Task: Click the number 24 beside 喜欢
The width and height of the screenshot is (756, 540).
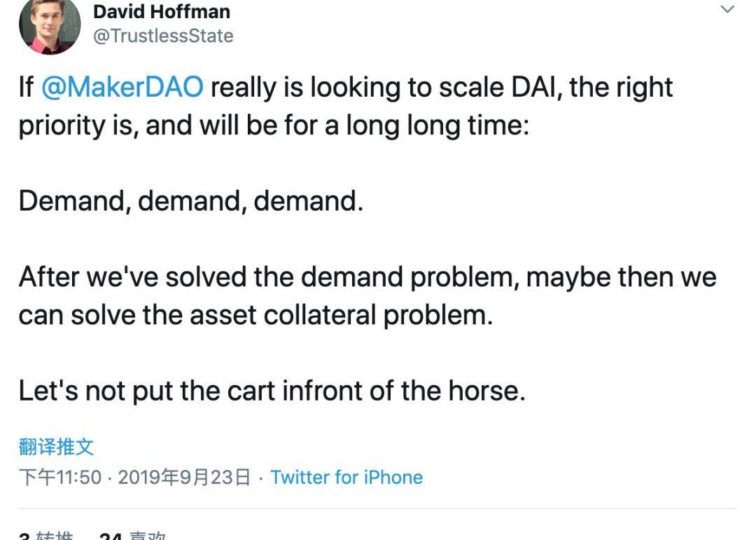Action: pyautogui.click(x=111, y=536)
